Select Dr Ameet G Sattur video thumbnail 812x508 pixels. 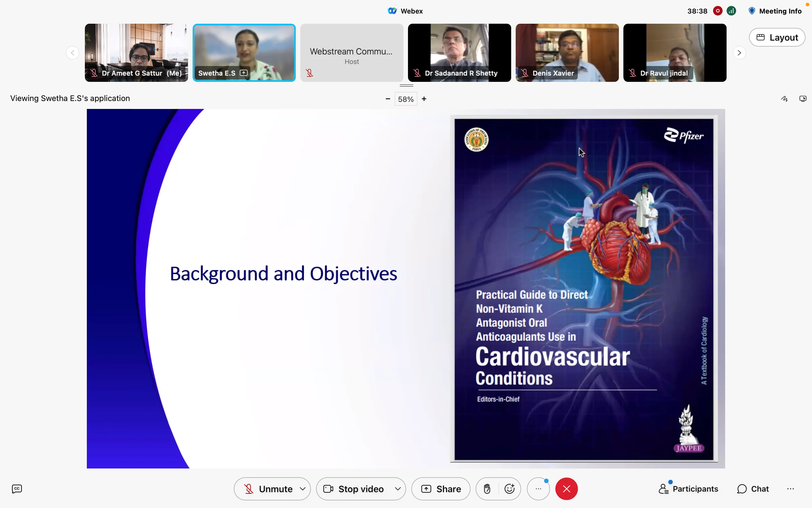pyautogui.click(x=136, y=53)
